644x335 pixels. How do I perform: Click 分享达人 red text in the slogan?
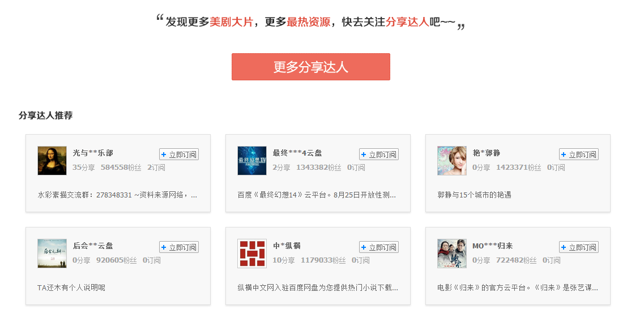tap(407, 22)
